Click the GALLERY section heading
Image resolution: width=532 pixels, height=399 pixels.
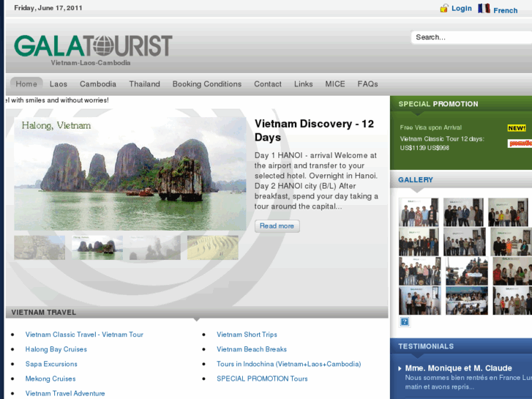click(416, 180)
